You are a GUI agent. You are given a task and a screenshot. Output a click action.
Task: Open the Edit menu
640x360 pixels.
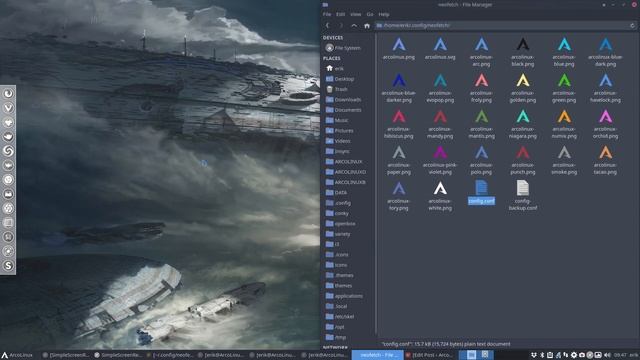340,14
